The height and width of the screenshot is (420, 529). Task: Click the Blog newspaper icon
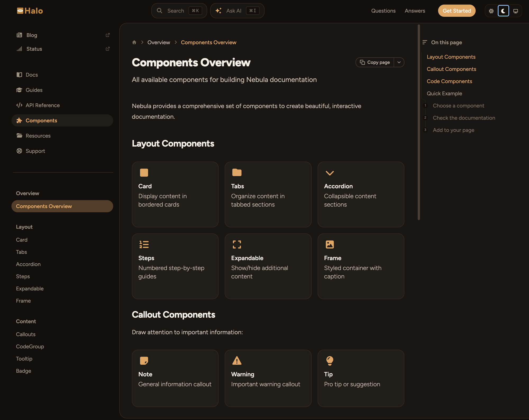point(19,35)
